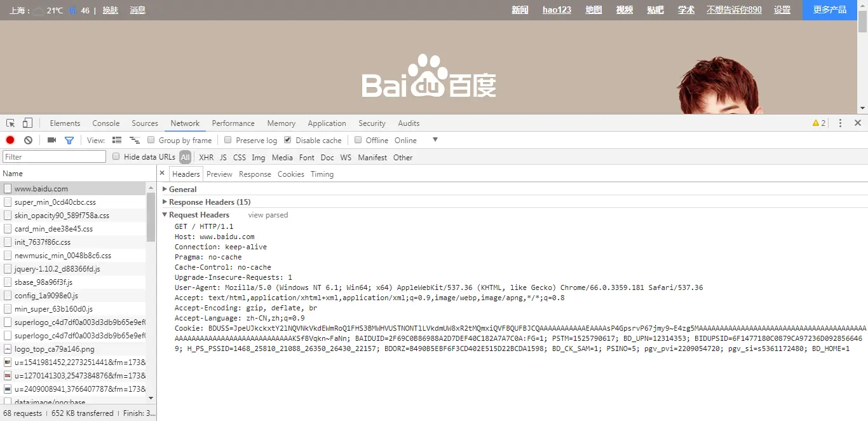Open the Memory tab

pyautogui.click(x=281, y=123)
